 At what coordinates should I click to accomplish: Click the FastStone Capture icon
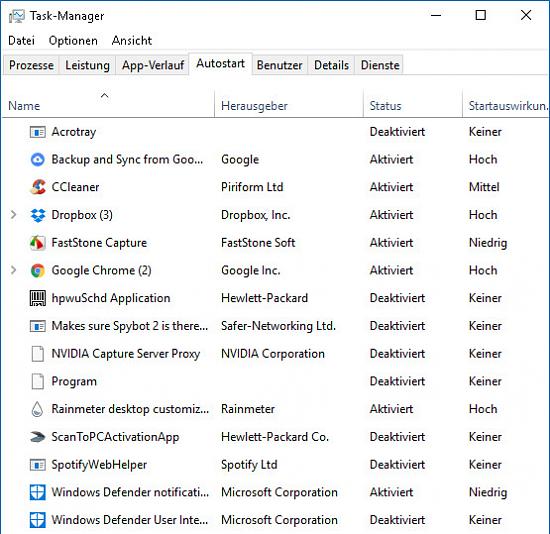coord(38,243)
